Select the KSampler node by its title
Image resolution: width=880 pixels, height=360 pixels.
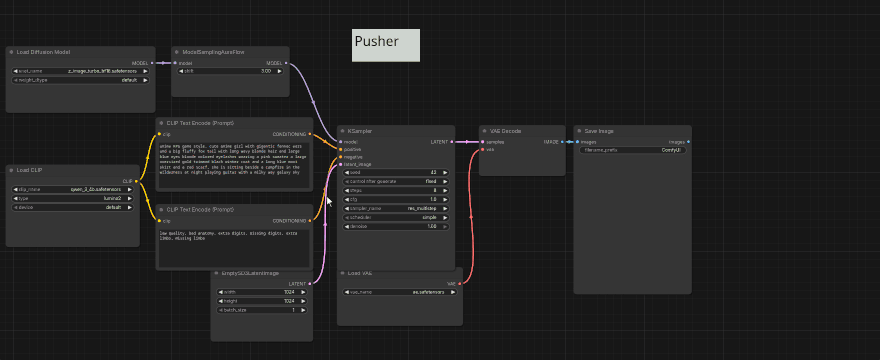click(360, 131)
